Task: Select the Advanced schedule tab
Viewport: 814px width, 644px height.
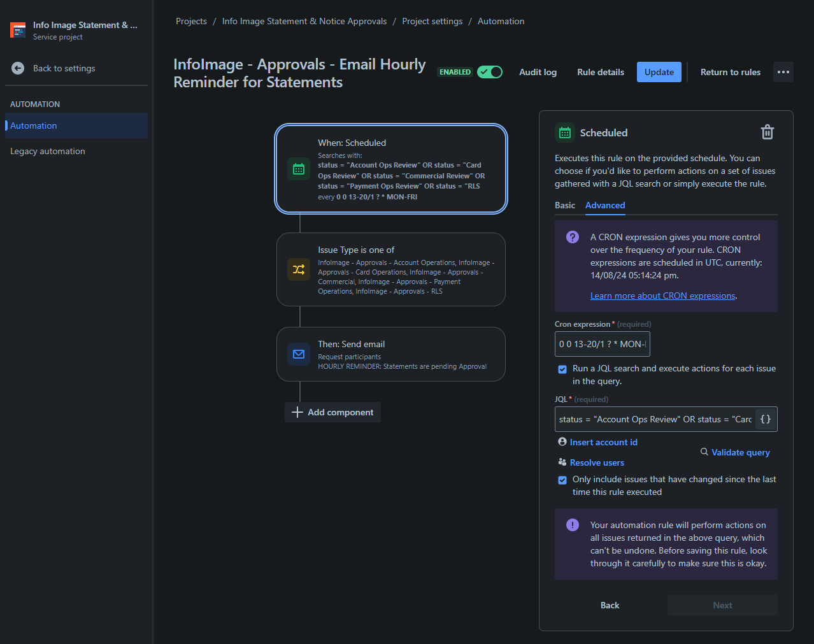Action: [x=605, y=205]
